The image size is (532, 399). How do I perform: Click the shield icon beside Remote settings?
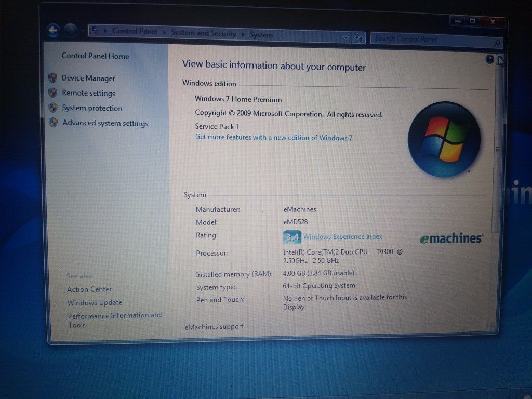click(52, 92)
